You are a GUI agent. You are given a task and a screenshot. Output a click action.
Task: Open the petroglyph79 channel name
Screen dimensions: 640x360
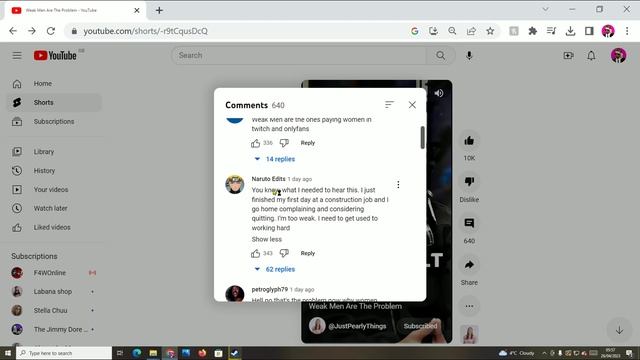(x=269, y=289)
